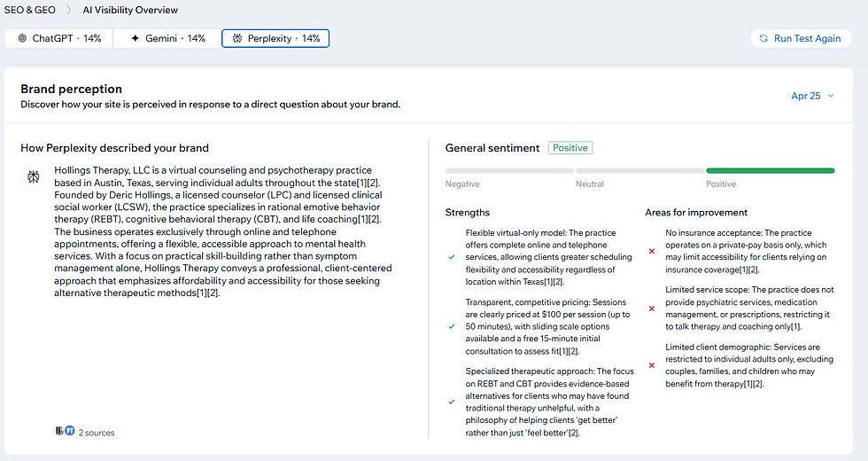Screen dimensions: 868x461
Task: Click the red X for Limited client demographic
Action: [x=652, y=365]
